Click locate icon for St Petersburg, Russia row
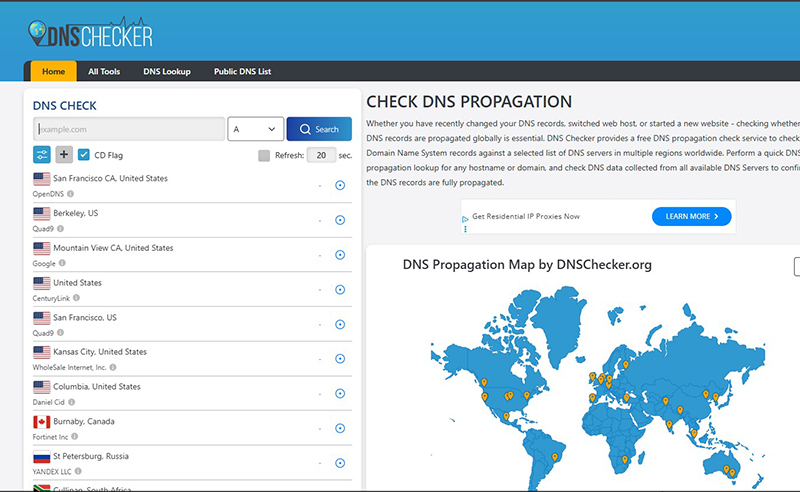 pyautogui.click(x=340, y=463)
